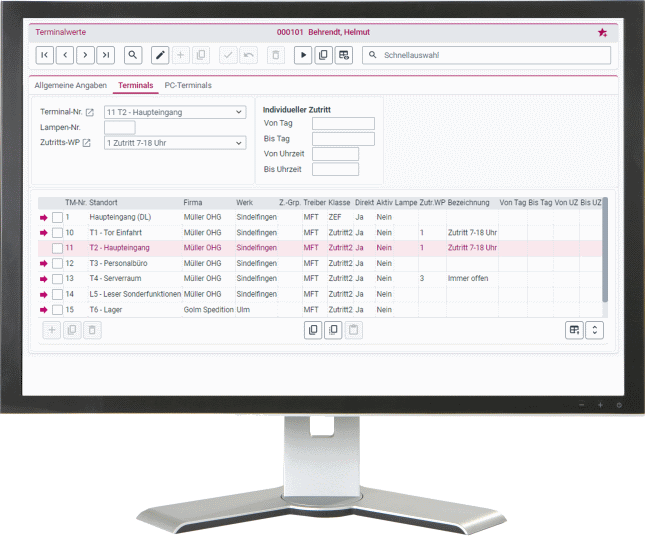Click the Firma column header
Screen dimensions: 645x536
193,202
